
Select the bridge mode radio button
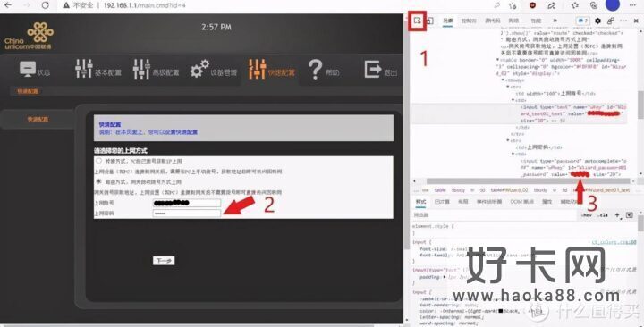coord(98,161)
